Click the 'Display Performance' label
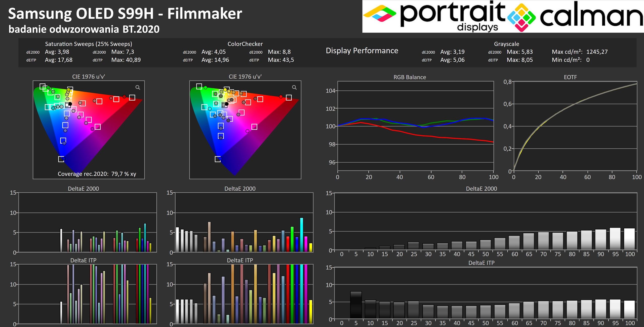The width and height of the screenshot is (644, 327). (362, 51)
